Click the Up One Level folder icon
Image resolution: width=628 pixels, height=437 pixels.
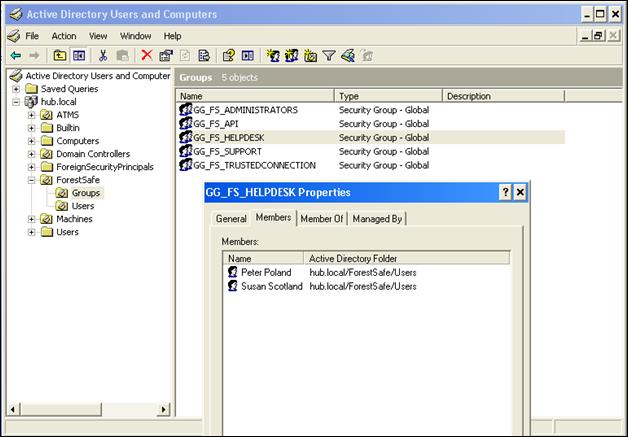pyautogui.click(x=60, y=56)
